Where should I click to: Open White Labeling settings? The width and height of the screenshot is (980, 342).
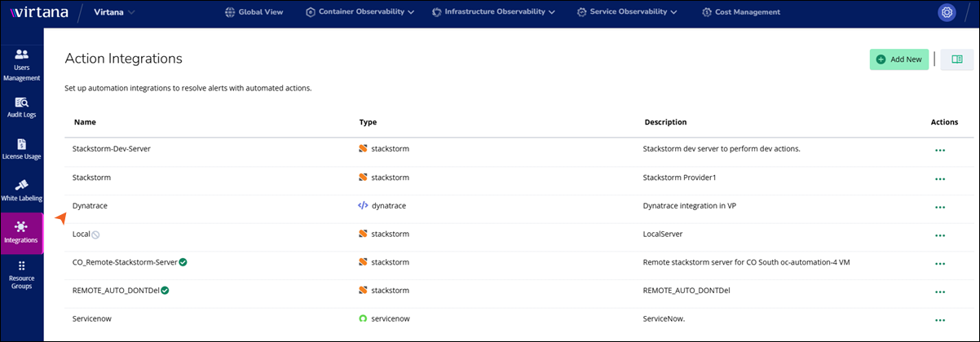(x=21, y=191)
